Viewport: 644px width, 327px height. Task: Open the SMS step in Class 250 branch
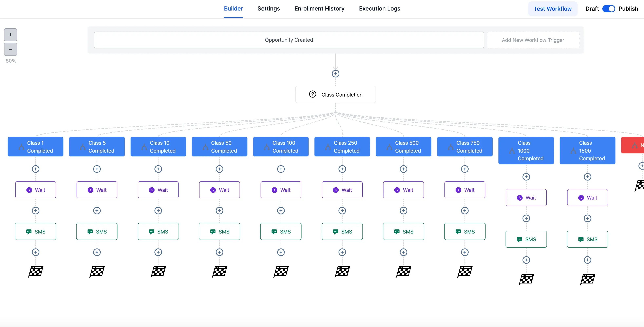(x=342, y=231)
